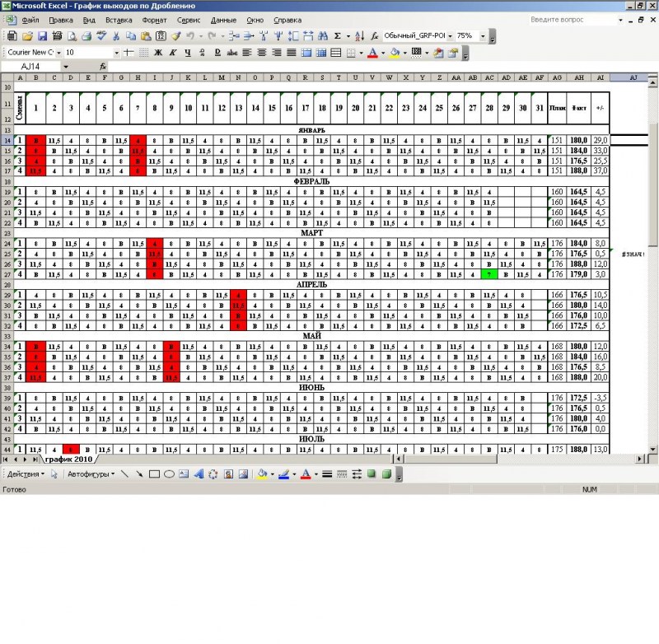This screenshot has width=659, height=644.
Task: Activate the Format Painter brush
Action: click(x=175, y=36)
